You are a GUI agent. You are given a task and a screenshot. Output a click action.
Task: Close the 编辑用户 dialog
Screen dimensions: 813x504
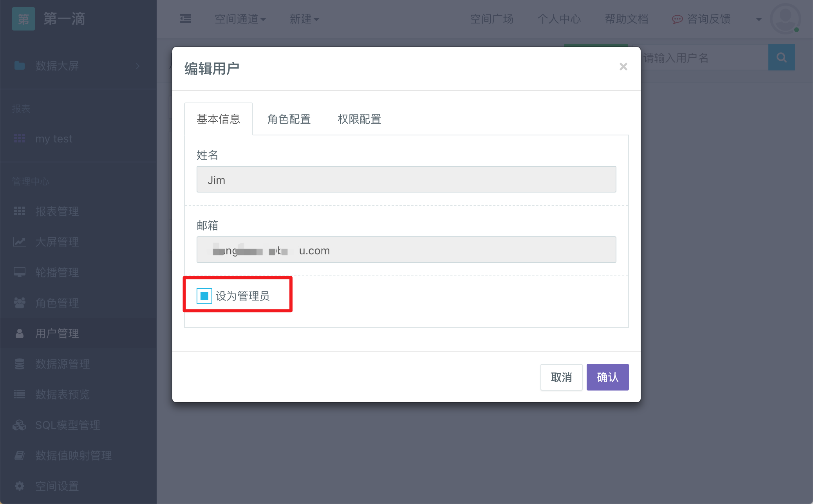pos(623,67)
